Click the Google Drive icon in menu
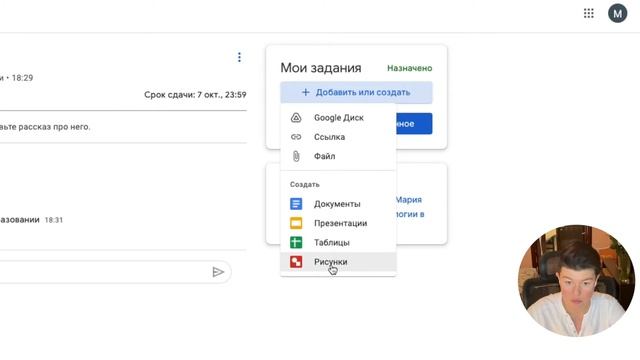This screenshot has height=360, width=640. (296, 118)
